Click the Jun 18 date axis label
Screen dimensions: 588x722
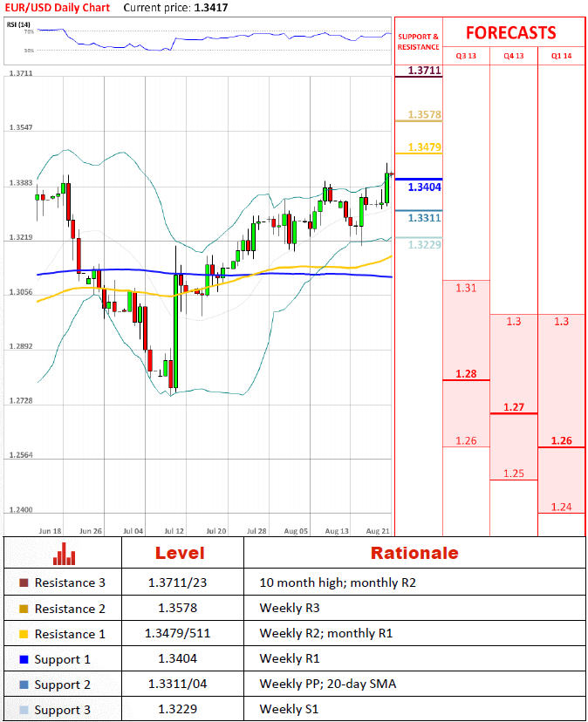coord(50,531)
